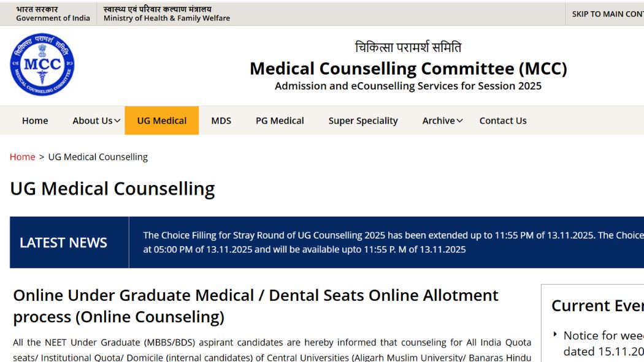Click the UG Medical Counselling page heading
This screenshot has width=644, height=362.
[x=112, y=189]
